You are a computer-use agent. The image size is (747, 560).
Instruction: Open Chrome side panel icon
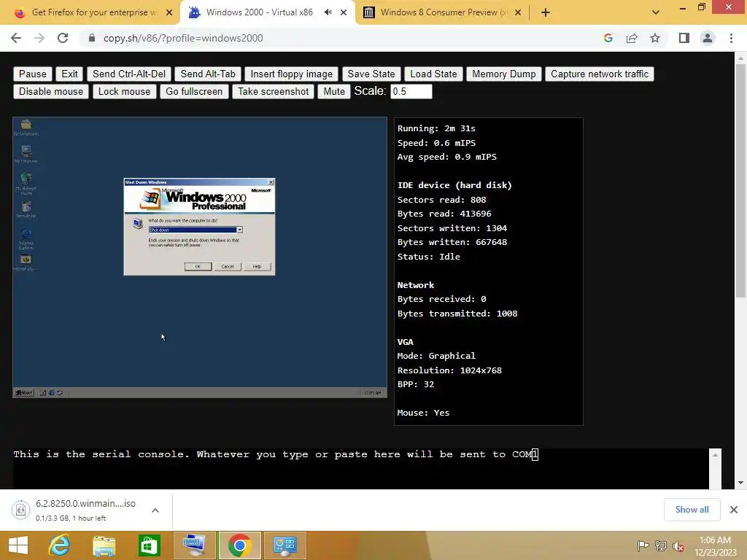tap(684, 38)
